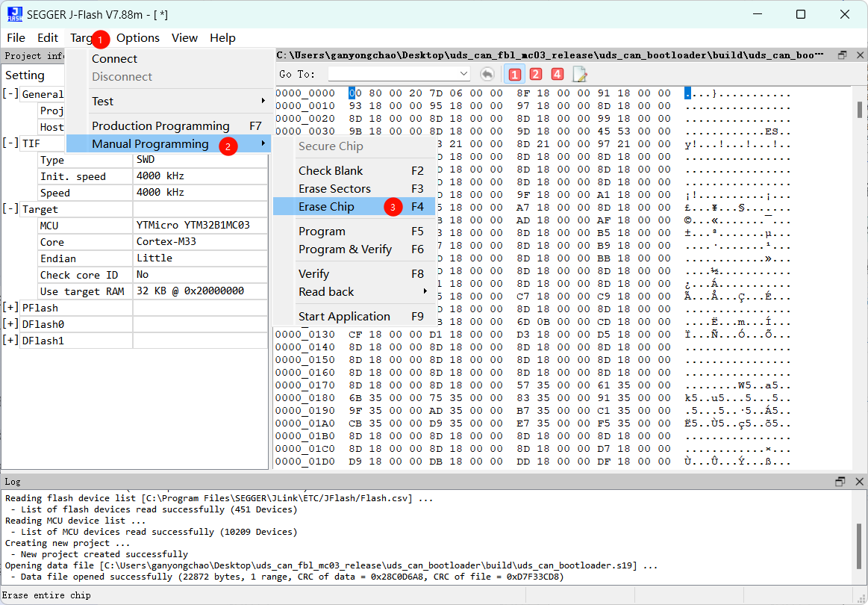Image resolution: width=868 pixels, height=605 pixels.
Task: Switch hex view to 4-byte width
Action: pos(558,74)
